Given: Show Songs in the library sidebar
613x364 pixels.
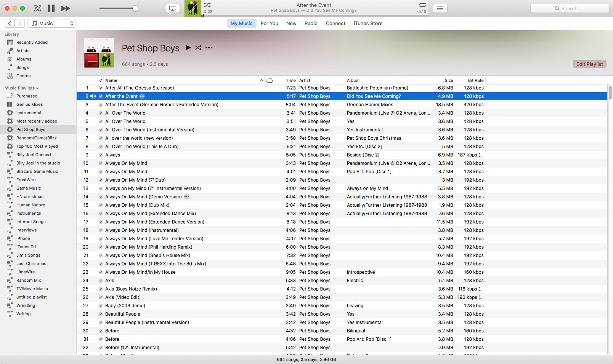Looking at the screenshot, I should point(22,67).
